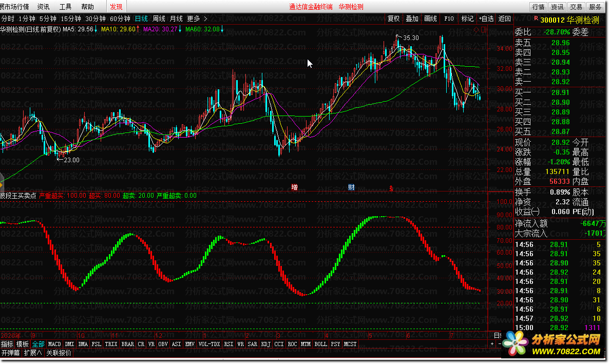Select the 1分钟 timeframe
Image resolution: width=610 pixels, height=364 pixels.
coord(27,18)
